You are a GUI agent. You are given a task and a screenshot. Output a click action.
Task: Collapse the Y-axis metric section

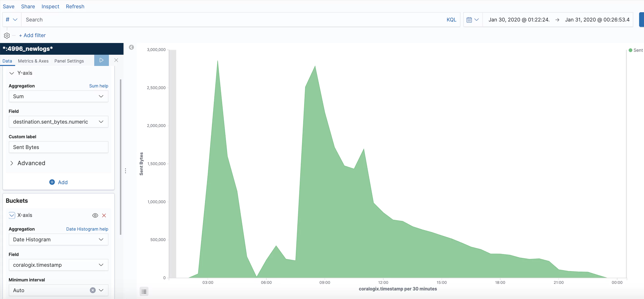click(x=12, y=73)
